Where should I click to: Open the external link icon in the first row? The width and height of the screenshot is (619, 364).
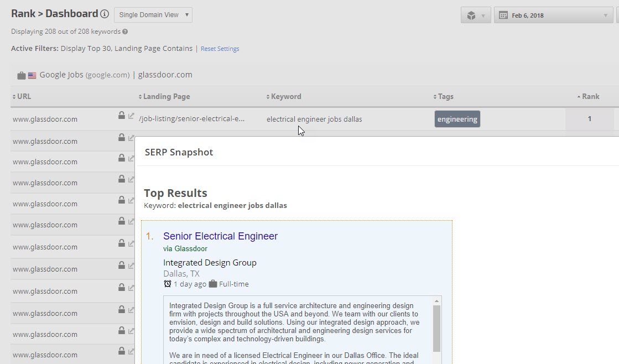pos(131,116)
